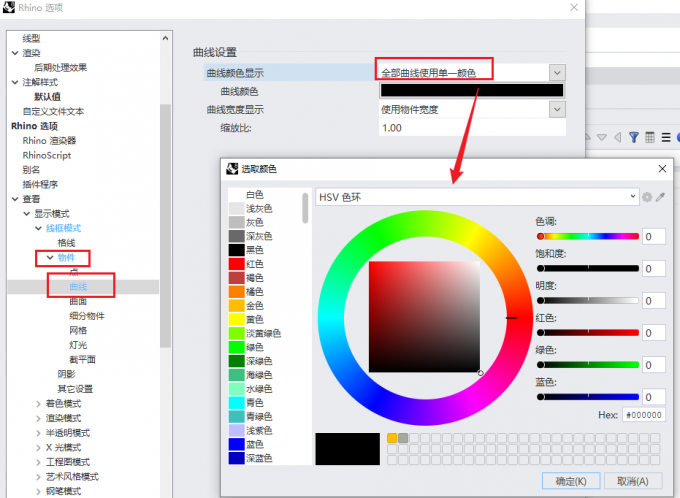Pick the eyedropper tool in color dialog
Screen dimensions: 680x498
(x=660, y=197)
